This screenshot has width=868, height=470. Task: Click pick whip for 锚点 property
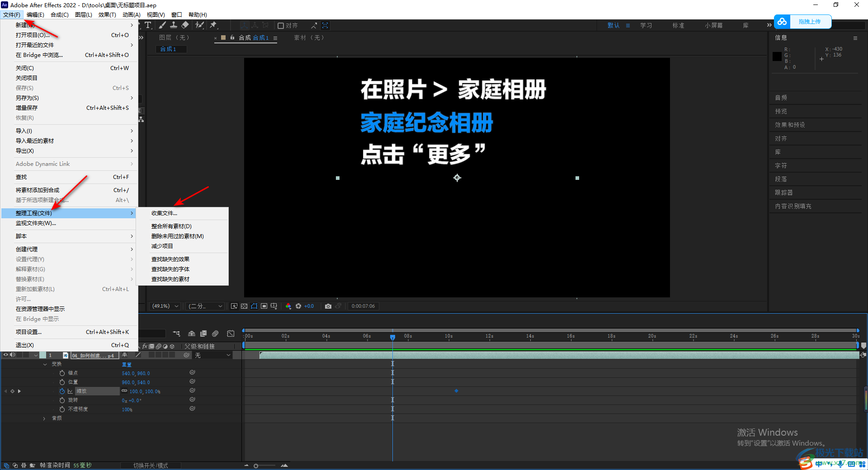[x=192, y=372]
